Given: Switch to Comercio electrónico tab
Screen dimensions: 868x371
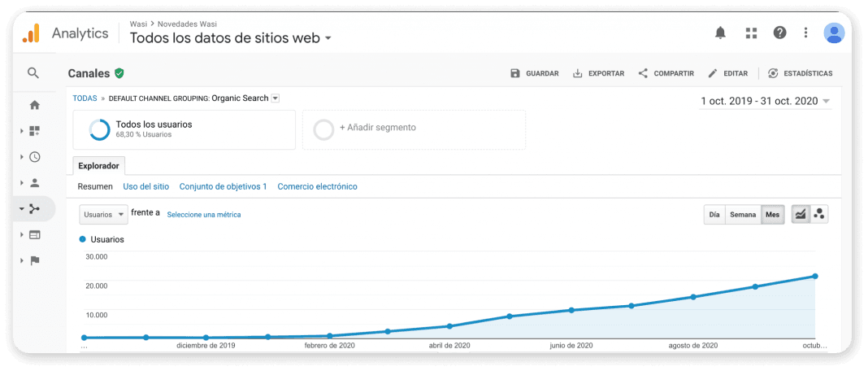Looking at the screenshot, I should 317,186.
